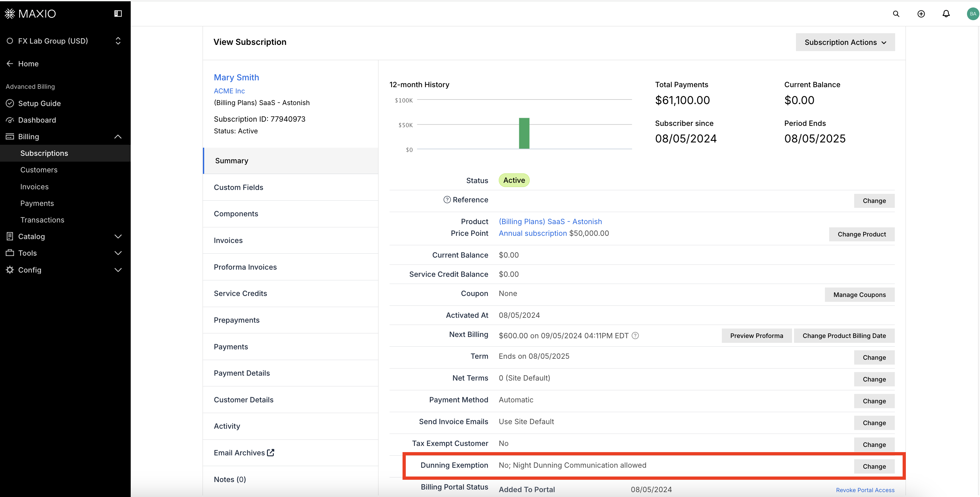Click the Config gear icon
The width and height of the screenshot is (980, 497).
point(10,269)
